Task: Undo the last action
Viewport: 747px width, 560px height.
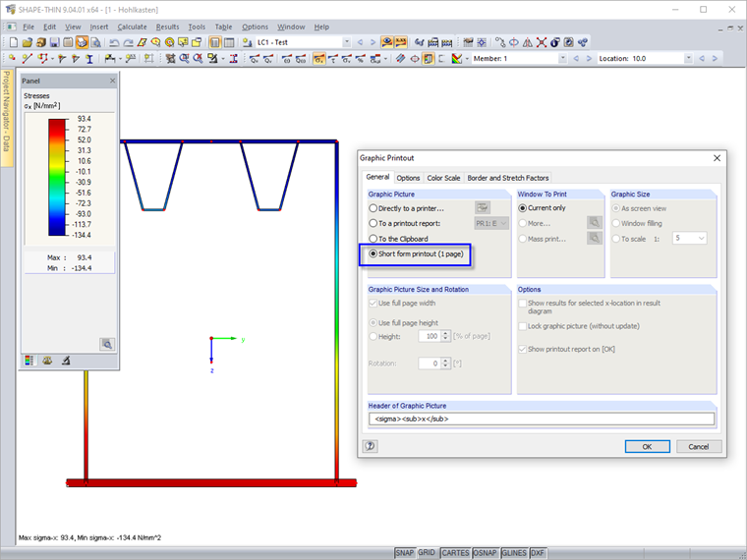Action: click(x=114, y=42)
